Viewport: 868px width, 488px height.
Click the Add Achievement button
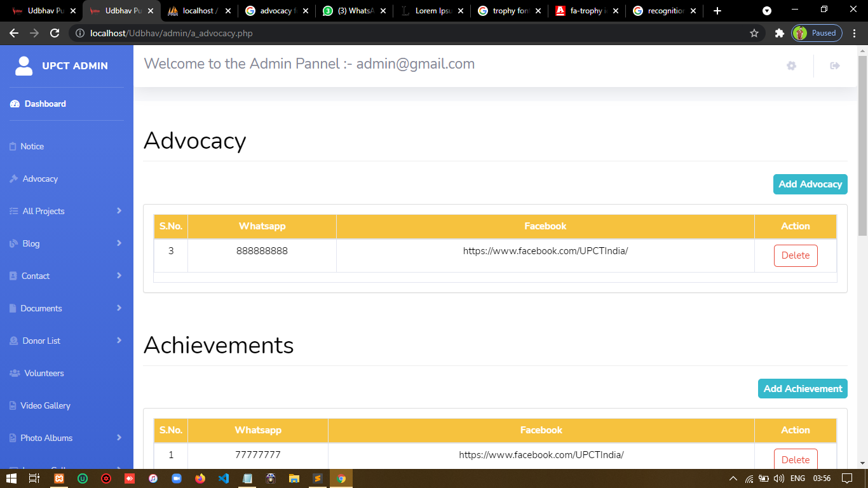(803, 389)
